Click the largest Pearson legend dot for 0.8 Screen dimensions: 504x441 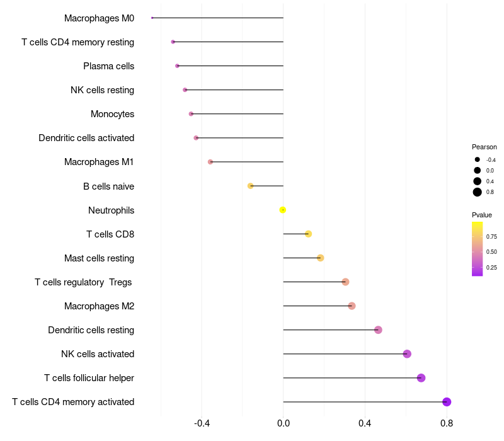[478, 192]
